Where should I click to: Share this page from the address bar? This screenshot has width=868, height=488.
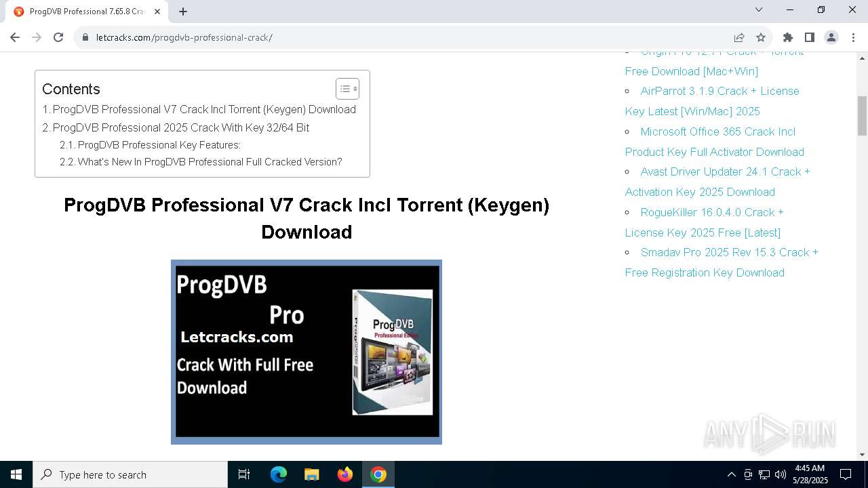739,37
